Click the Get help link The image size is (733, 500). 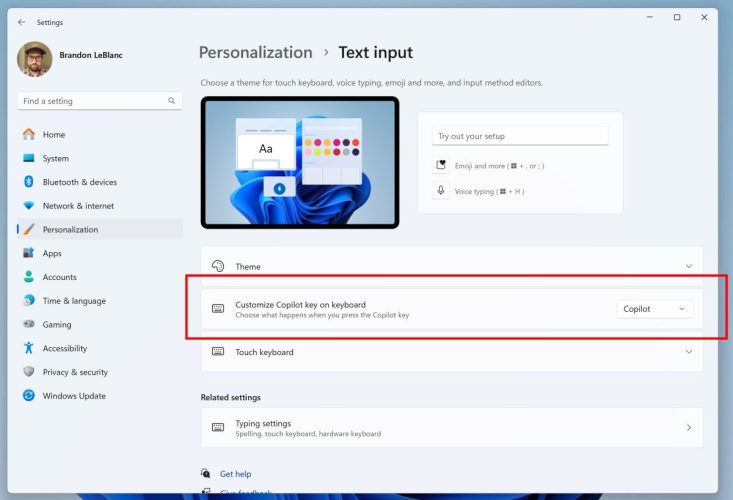pyautogui.click(x=236, y=474)
